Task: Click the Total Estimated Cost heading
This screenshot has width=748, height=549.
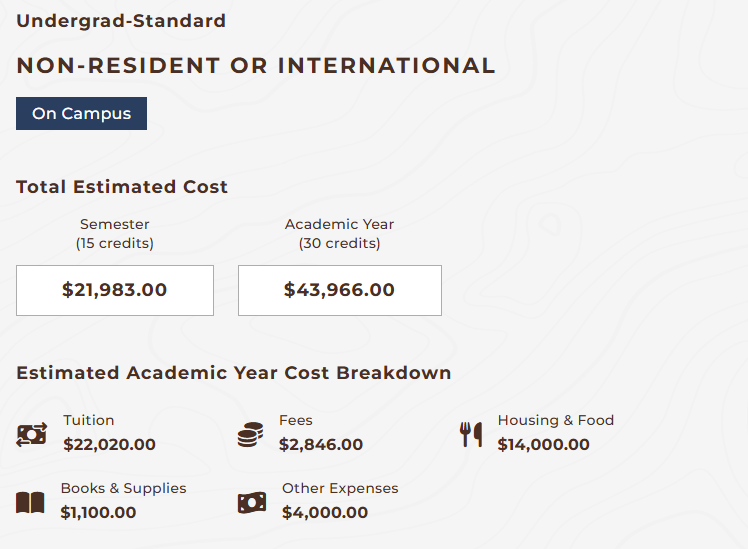Action: [122, 187]
